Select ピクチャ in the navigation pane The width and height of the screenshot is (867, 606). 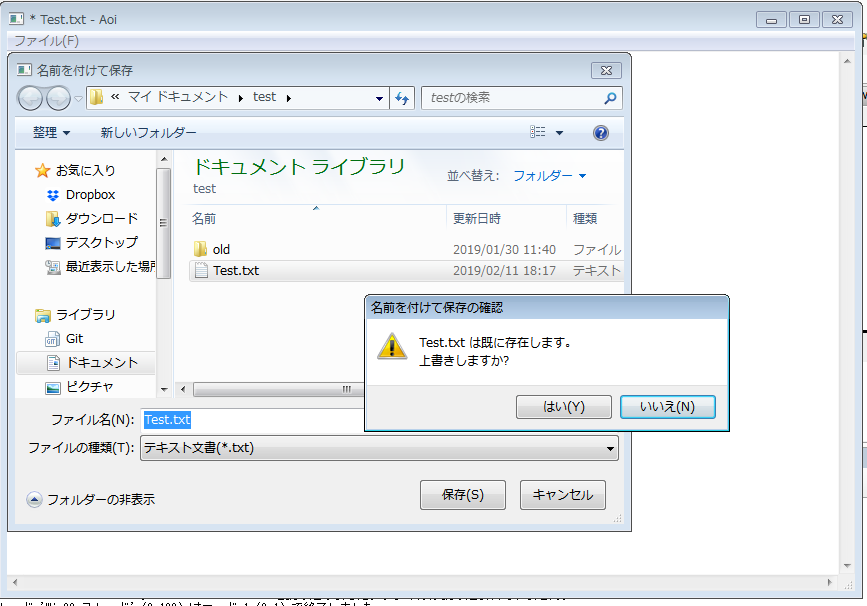click(90, 386)
